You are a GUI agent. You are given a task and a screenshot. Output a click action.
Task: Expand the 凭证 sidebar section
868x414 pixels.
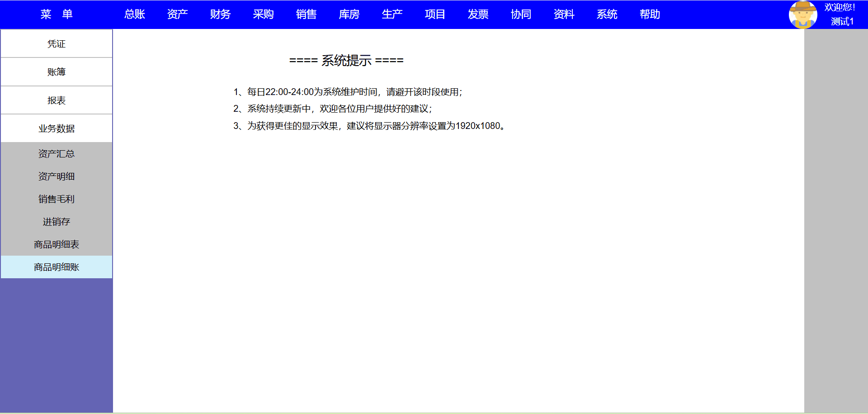57,44
